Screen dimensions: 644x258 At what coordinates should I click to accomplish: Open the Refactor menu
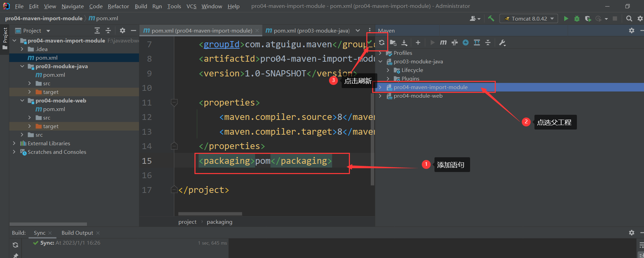pos(118,6)
